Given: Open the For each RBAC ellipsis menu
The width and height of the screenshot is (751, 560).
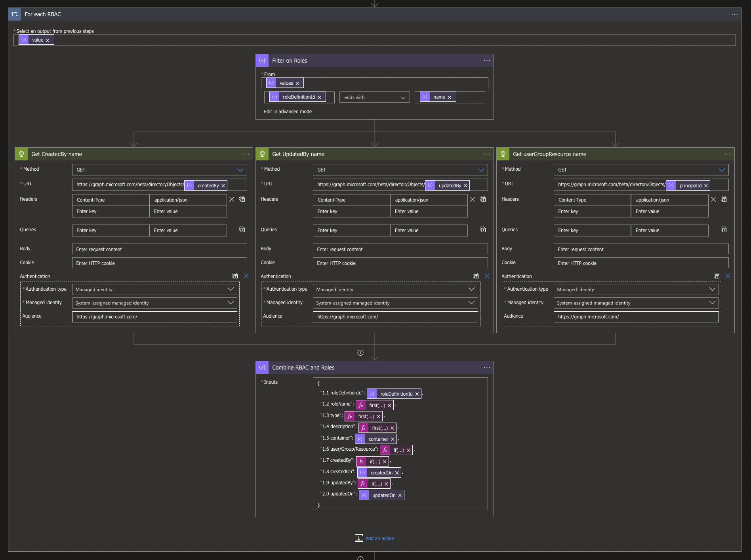Looking at the screenshot, I should 734,14.
